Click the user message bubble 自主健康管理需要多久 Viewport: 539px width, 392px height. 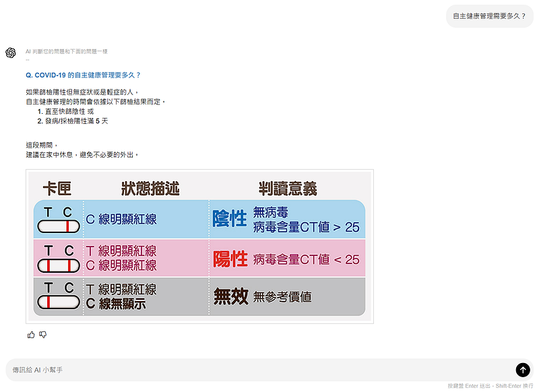pos(488,15)
